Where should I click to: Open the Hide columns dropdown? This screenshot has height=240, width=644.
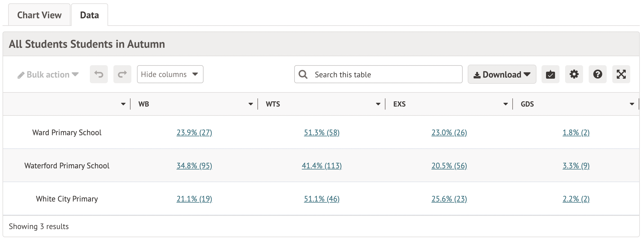coord(170,74)
